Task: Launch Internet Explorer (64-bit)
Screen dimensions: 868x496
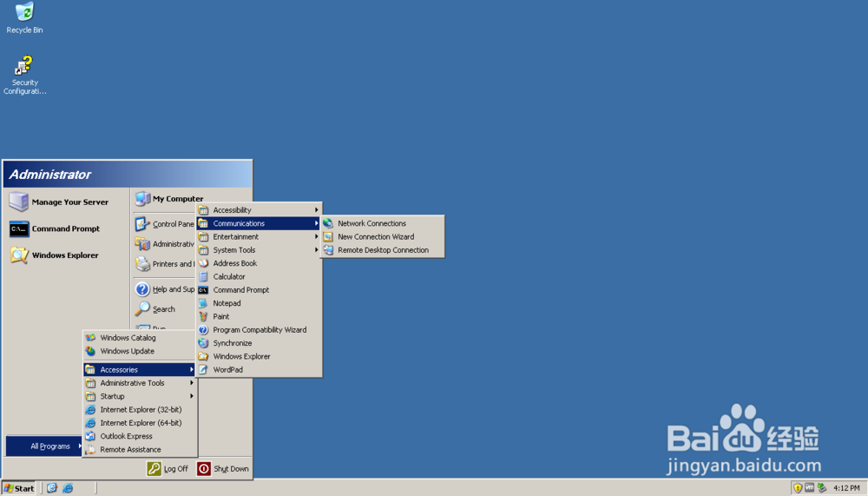Action: pos(140,423)
